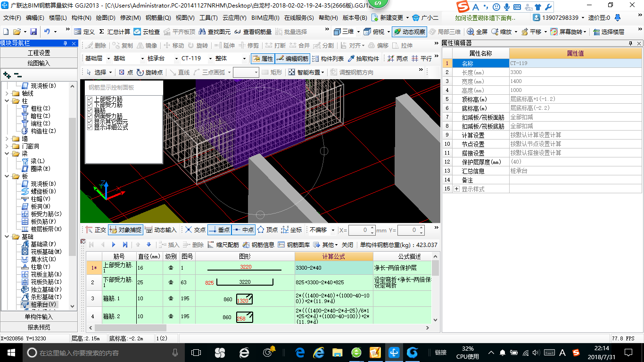Toggle 动态观察 dynamic orbit

pos(409,32)
